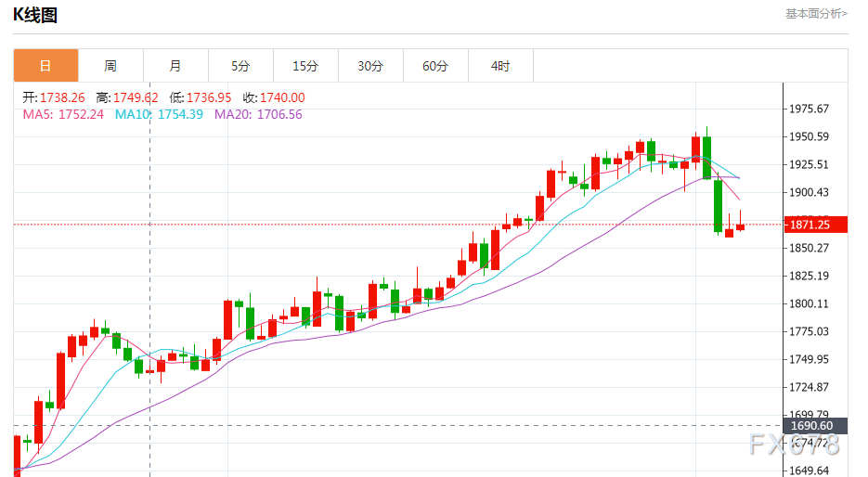Screen dimensions: 868x477
Task: Click the 1800.11 price axis label
Action: [809, 303]
